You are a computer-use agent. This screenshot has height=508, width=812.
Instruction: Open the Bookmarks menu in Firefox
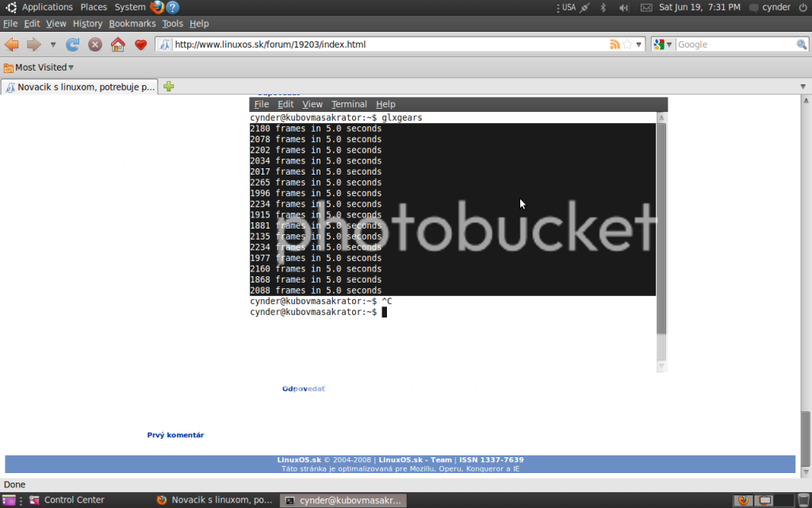coord(132,24)
